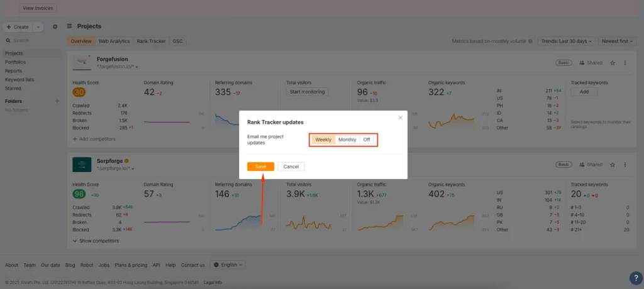Image resolution: width=644 pixels, height=289 pixels.
Task: Click the View invoices button
Action: [38, 8]
